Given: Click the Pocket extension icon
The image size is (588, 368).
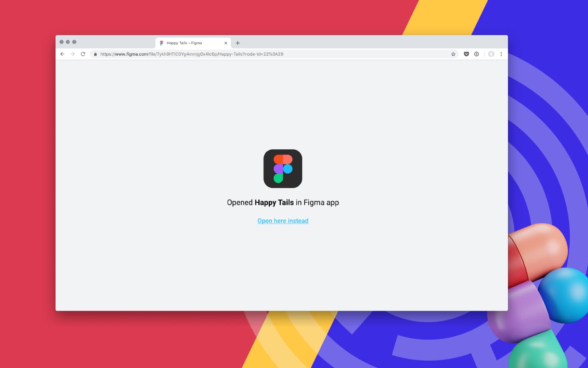Looking at the screenshot, I should pos(466,54).
